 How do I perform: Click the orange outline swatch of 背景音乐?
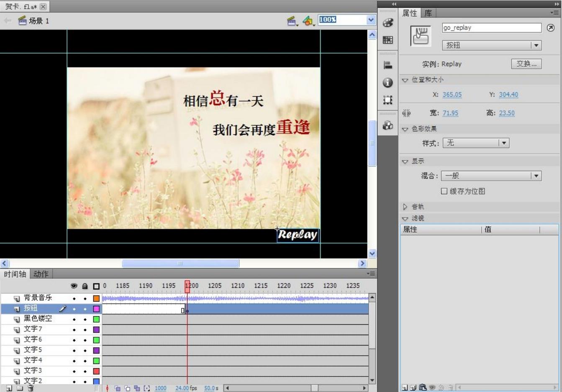[x=96, y=299]
